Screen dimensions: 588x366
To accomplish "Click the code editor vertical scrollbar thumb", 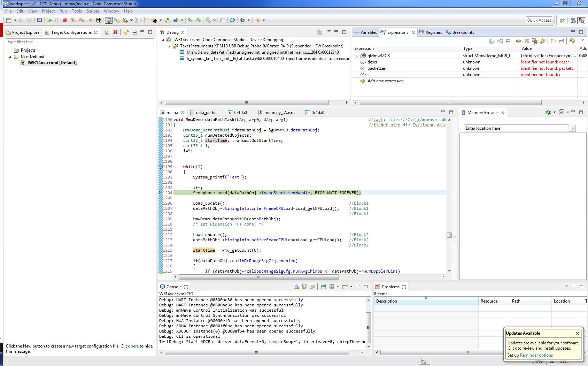I will coord(449,235).
